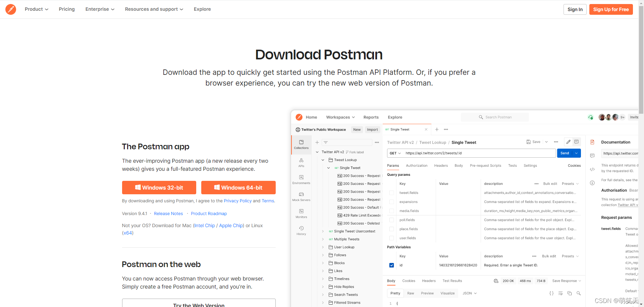Expand the User Lookup folder
Image resolution: width=644 pixels, height=307 pixels.
click(x=323, y=247)
